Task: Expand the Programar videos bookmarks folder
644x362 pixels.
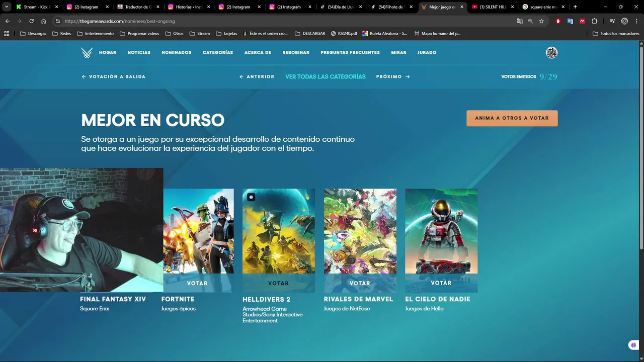Action: (139, 34)
